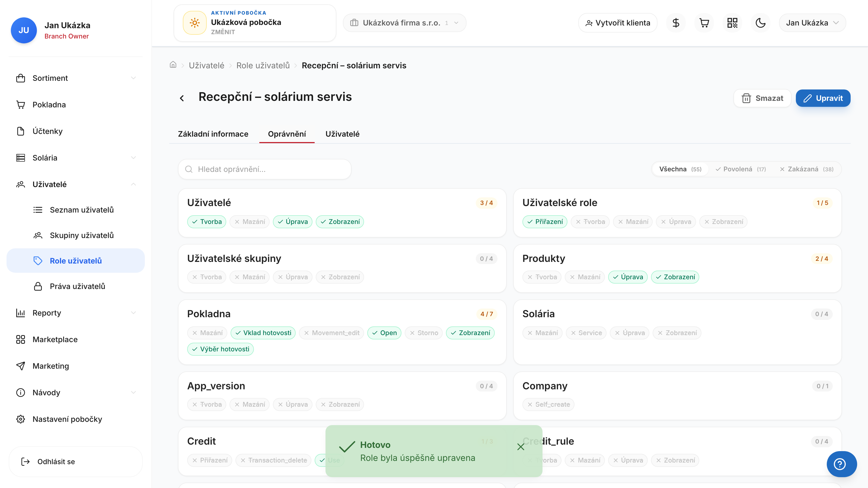Filter by Povolená permissions
This screenshot has width=868, height=488.
coord(741,169)
